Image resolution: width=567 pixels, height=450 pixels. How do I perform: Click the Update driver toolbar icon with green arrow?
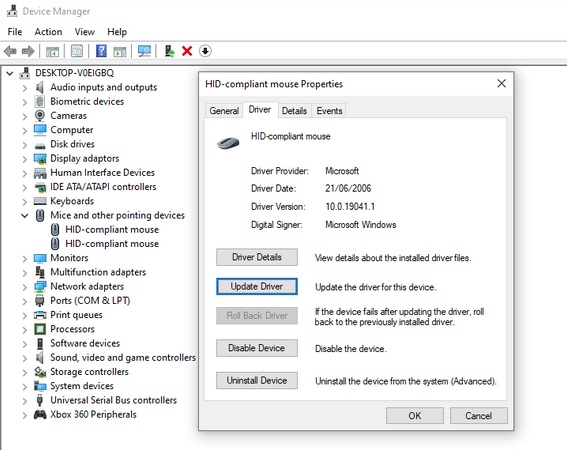(169, 51)
